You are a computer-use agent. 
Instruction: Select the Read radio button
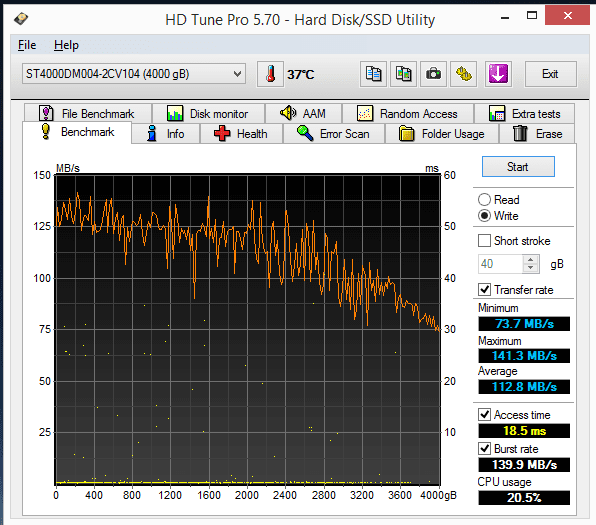click(484, 200)
